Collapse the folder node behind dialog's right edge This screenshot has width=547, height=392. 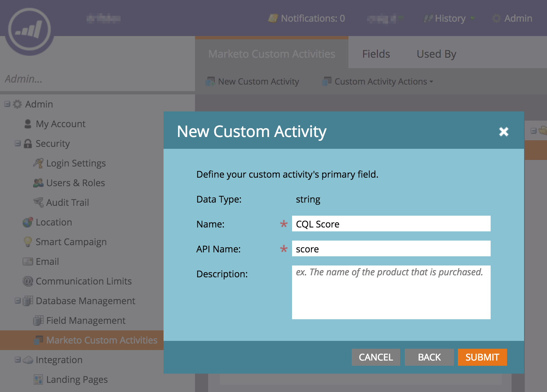[x=534, y=131]
